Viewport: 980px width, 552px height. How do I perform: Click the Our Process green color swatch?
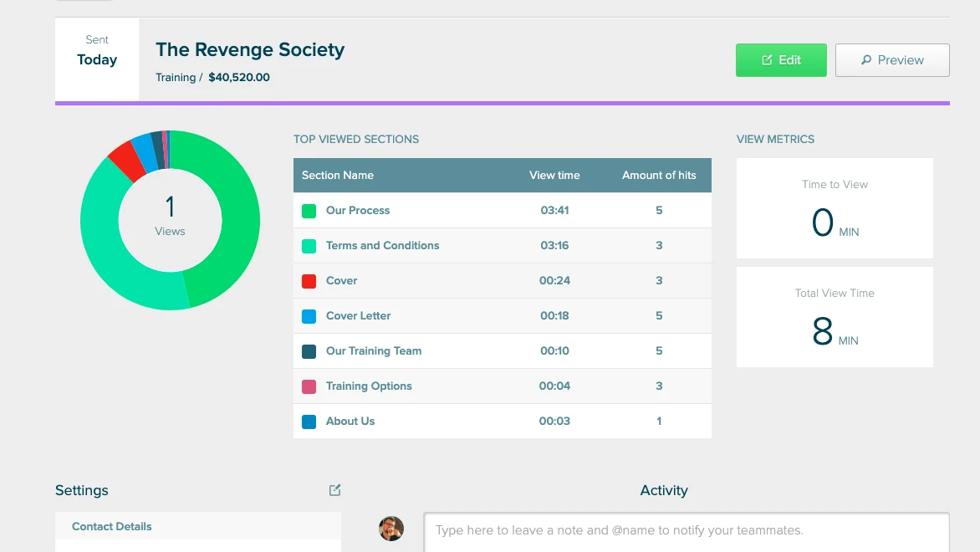tap(309, 211)
